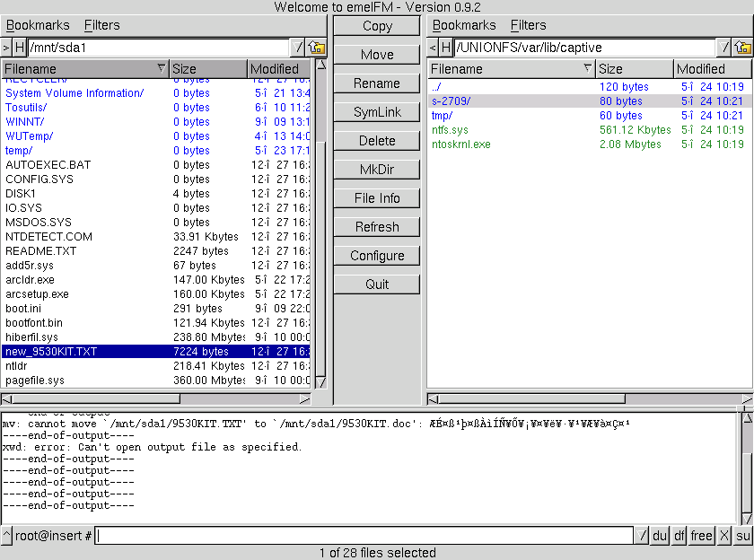This screenshot has width=754, height=560.
Task: Open right pane path dropdown '/' button
Action: click(x=725, y=48)
